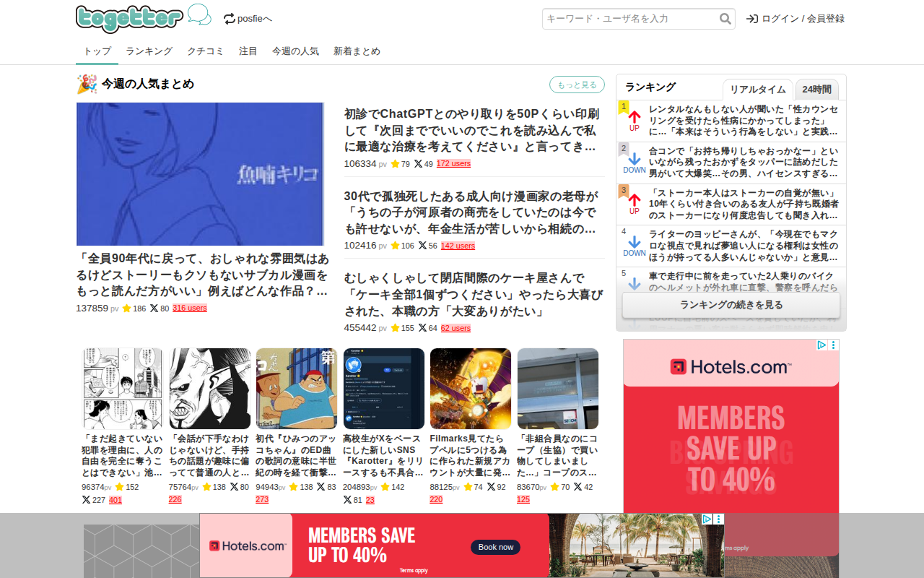Click the search magnifier icon
Image resolution: width=924 pixels, height=578 pixels.
(725, 19)
